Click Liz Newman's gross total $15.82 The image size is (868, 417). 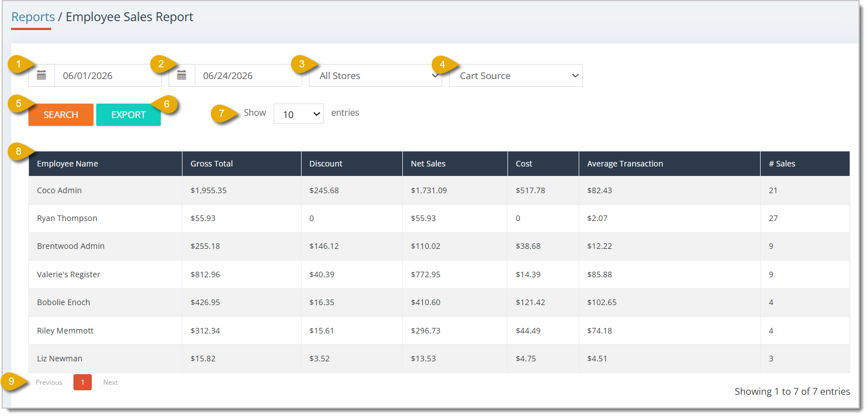tap(203, 359)
